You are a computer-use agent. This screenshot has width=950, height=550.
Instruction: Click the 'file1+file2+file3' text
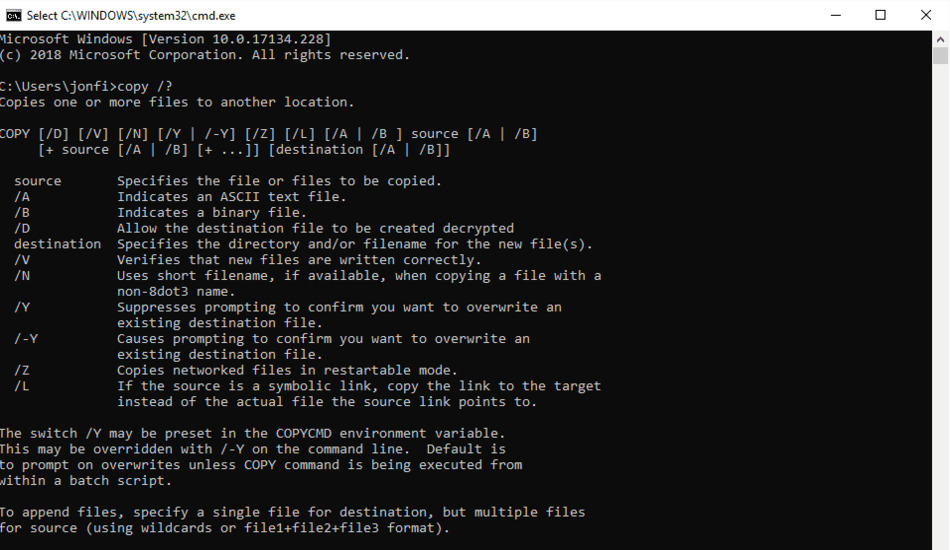point(311,528)
